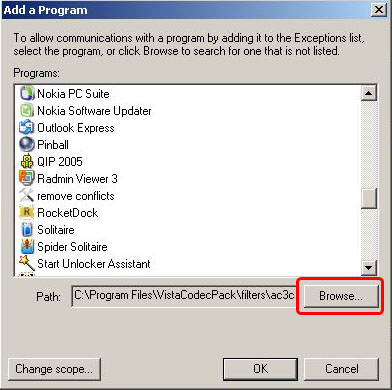Click the Nokia Software Updater icon
This screenshot has height=390, width=392.
click(27, 110)
